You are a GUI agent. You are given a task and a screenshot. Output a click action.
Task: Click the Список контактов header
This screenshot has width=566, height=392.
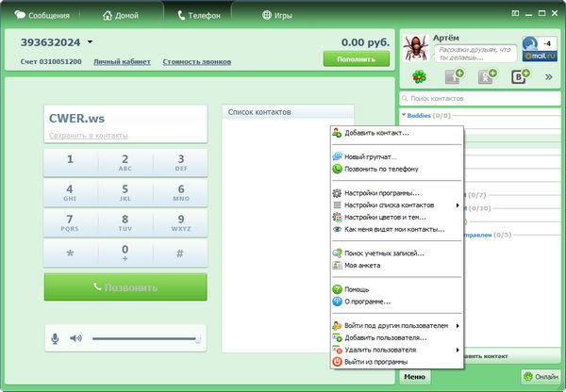pyautogui.click(x=288, y=112)
